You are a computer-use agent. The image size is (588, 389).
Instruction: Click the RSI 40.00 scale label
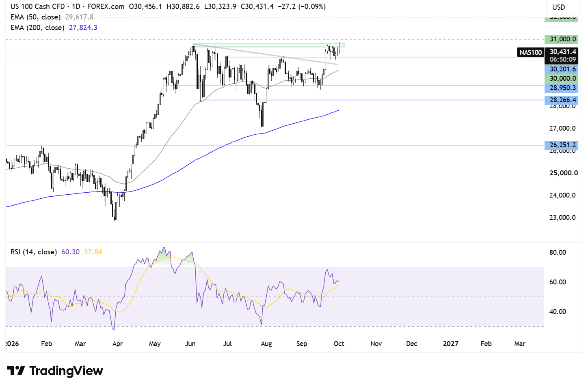click(x=558, y=312)
